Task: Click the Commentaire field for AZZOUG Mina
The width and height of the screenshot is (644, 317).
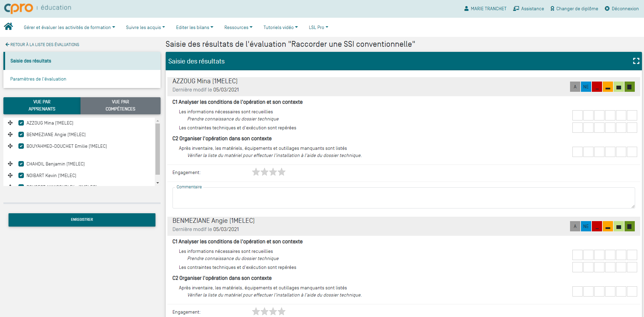Action: coord(403,199)
